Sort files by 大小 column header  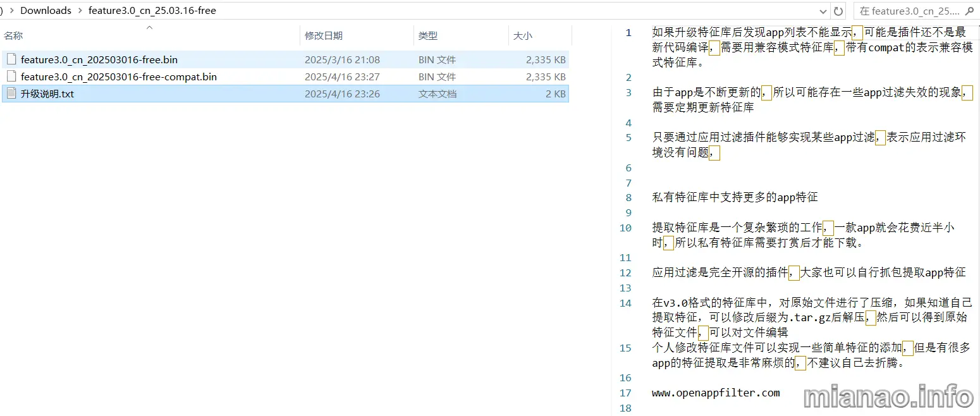(523, 36)
